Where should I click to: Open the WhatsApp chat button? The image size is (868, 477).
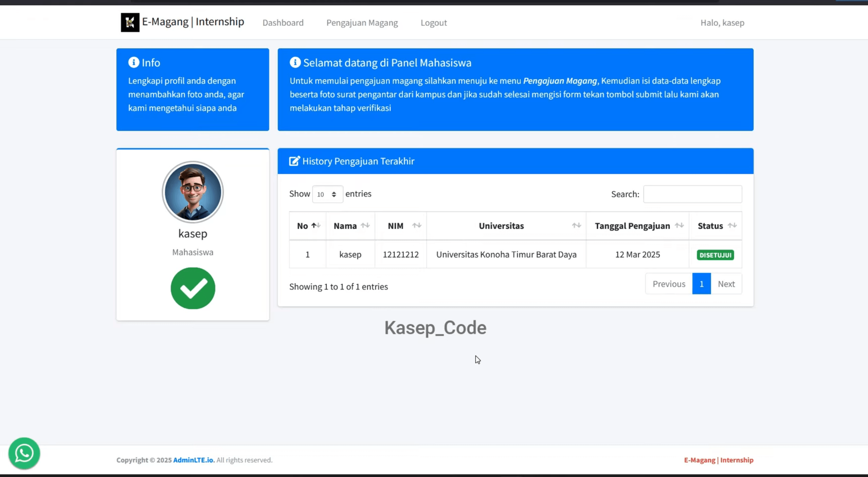24,453
